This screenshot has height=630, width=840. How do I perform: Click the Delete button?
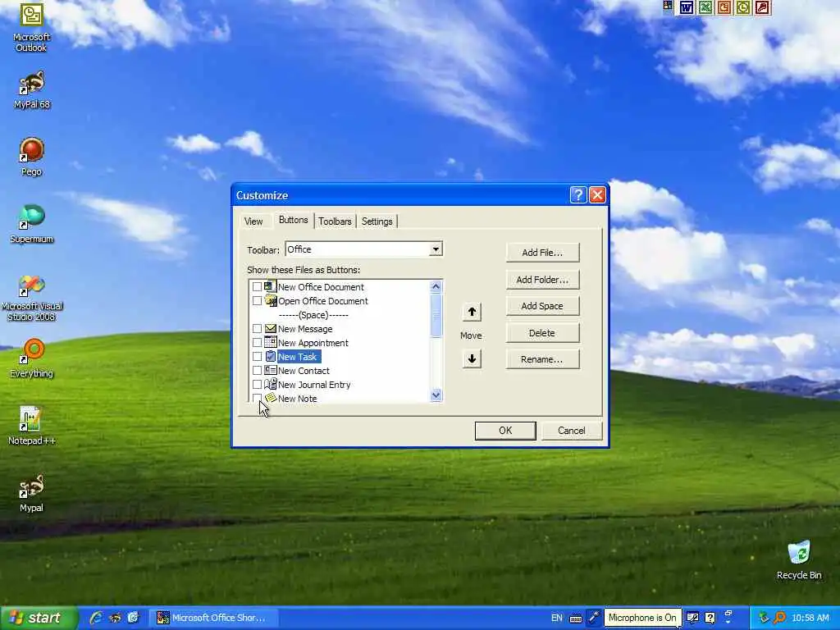542,333
